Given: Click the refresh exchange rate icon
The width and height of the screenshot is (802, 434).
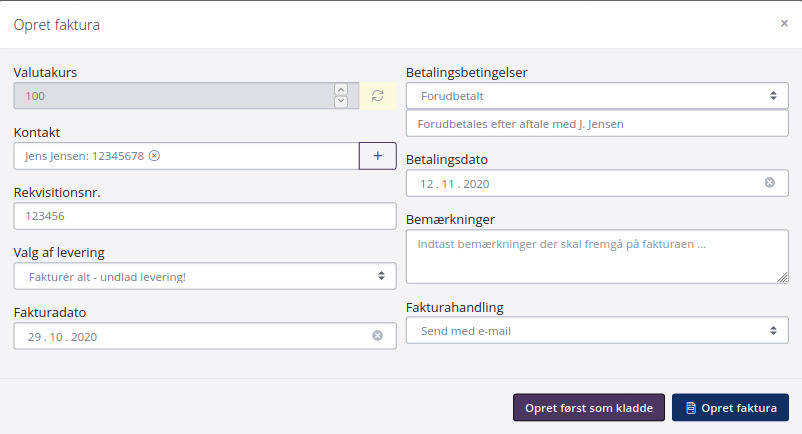Looking at the screenshot, I should click(377, 96).
